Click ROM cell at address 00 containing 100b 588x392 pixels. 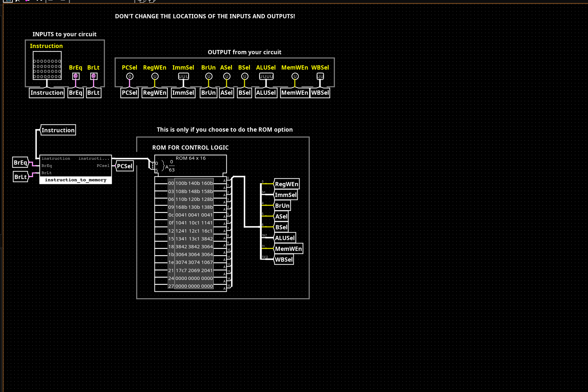point(181,183)
